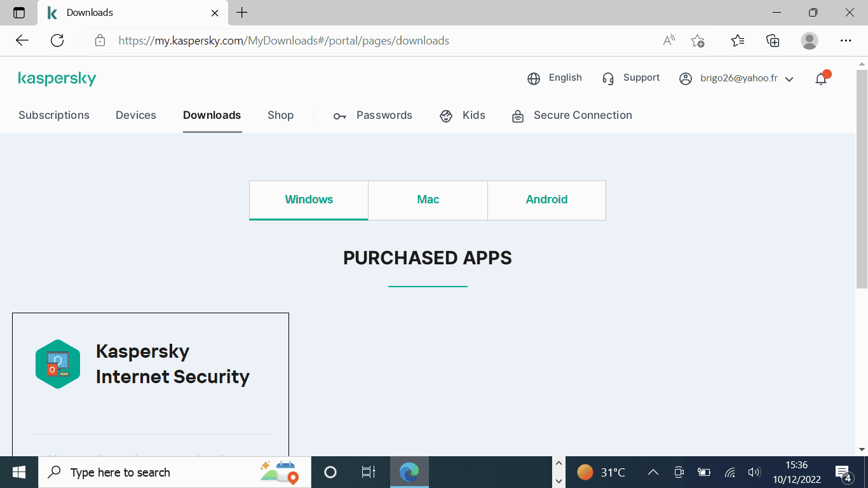Toggle Read aloud in address bar
Image resolution: width=868 pixels, height=488 pixels.
click(x=668, y=41)
